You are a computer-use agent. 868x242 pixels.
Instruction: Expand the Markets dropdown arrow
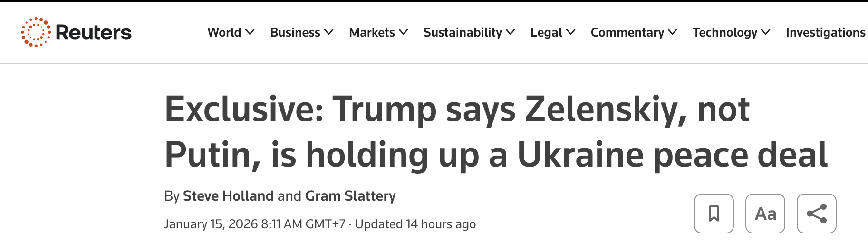pyautogui.click(x=404, y=32)
